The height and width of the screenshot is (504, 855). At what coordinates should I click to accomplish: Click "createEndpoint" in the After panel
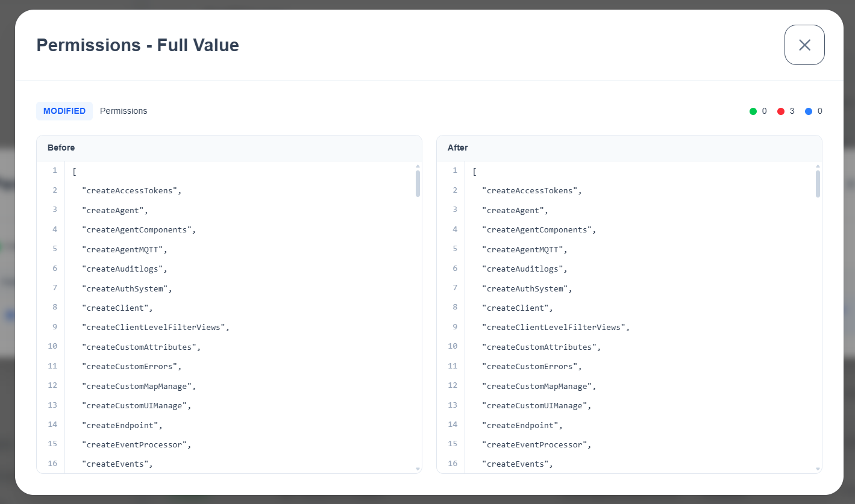point(522,425)
